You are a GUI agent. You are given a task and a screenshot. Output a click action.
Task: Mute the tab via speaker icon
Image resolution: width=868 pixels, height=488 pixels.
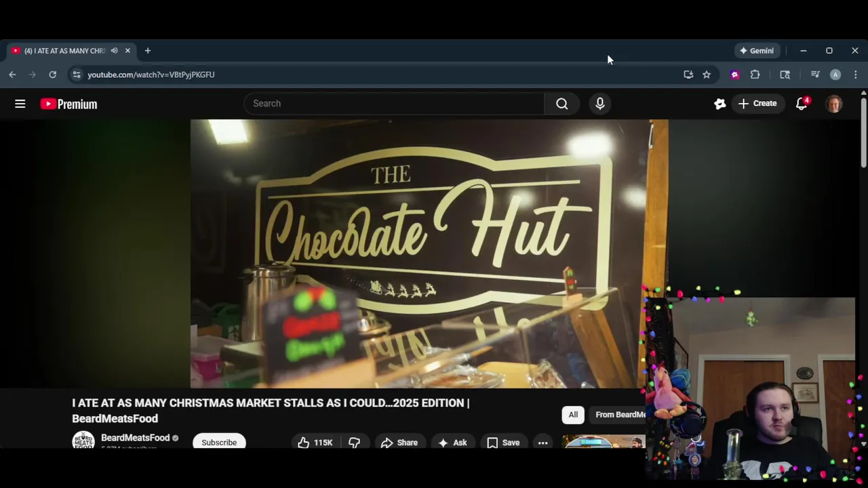114,51
